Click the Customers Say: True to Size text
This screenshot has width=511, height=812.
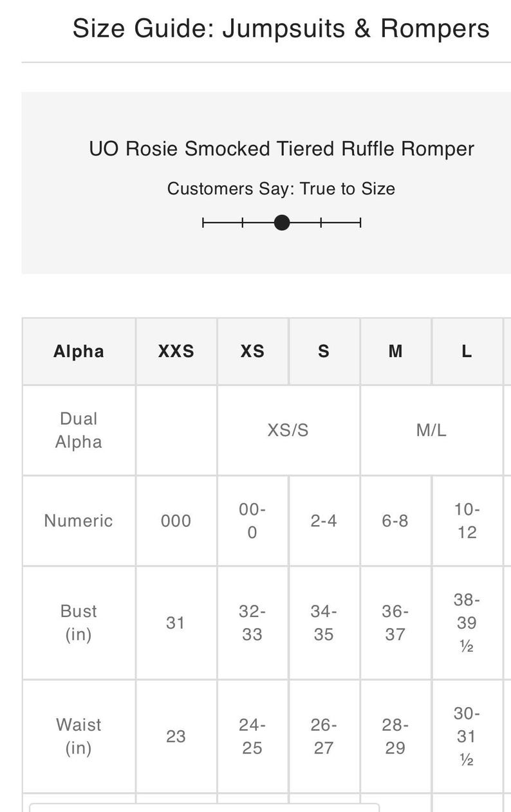(281, 189)
